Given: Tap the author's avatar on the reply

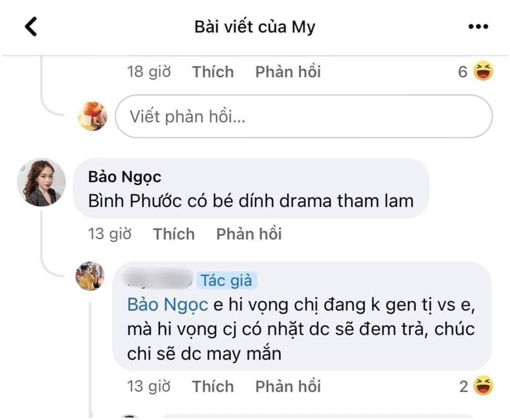Looking at the screenshot, I should [x=91, y=276].
